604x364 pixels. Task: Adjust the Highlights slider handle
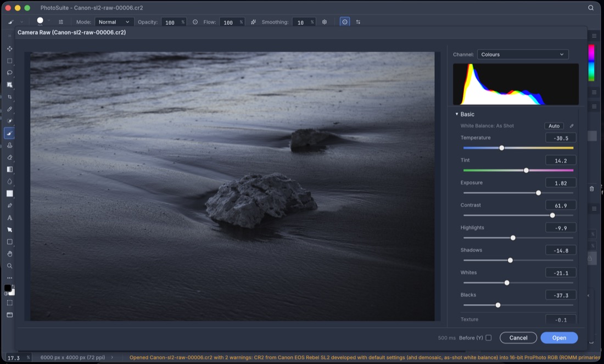click(513, 238)
